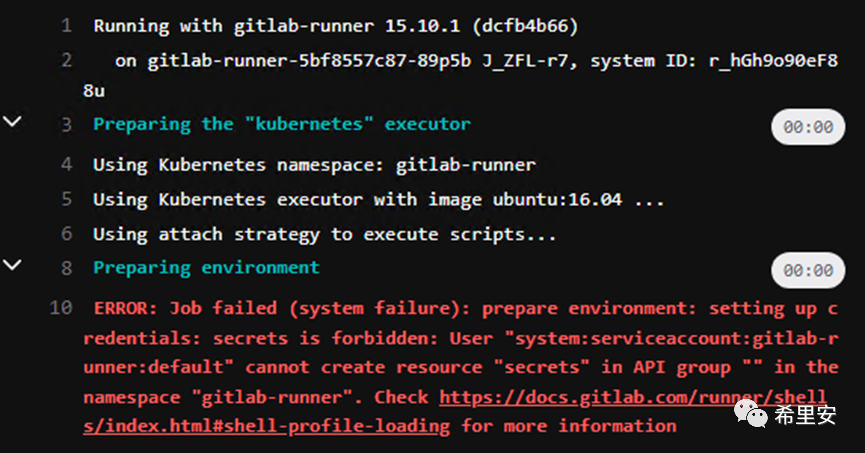The width and height of the screenshot is (865, 453).
Task: Select line number 3 in job log
Action: point(66,125)
